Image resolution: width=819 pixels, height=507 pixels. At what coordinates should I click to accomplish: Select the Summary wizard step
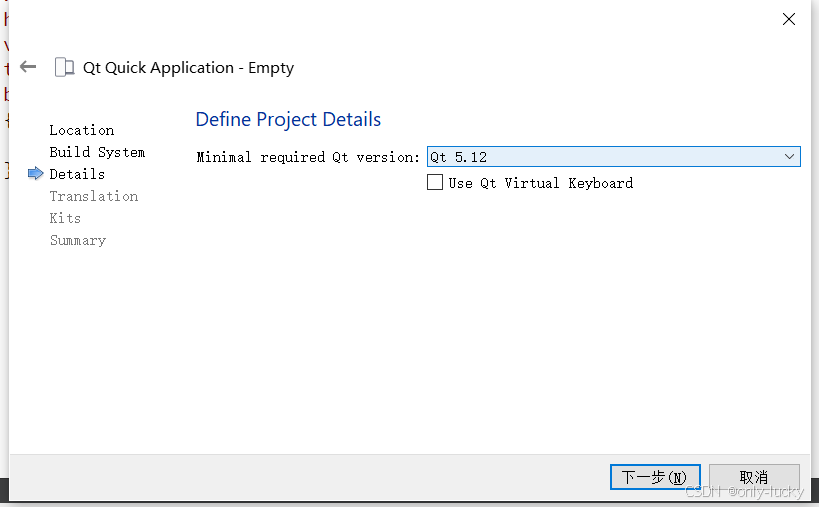[78, 240]
